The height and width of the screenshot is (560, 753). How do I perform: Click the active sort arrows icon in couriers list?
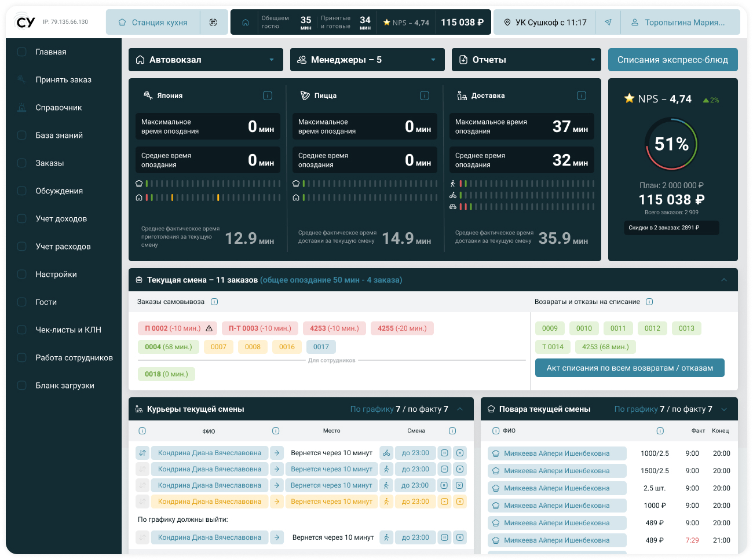[x=142, y=453]
